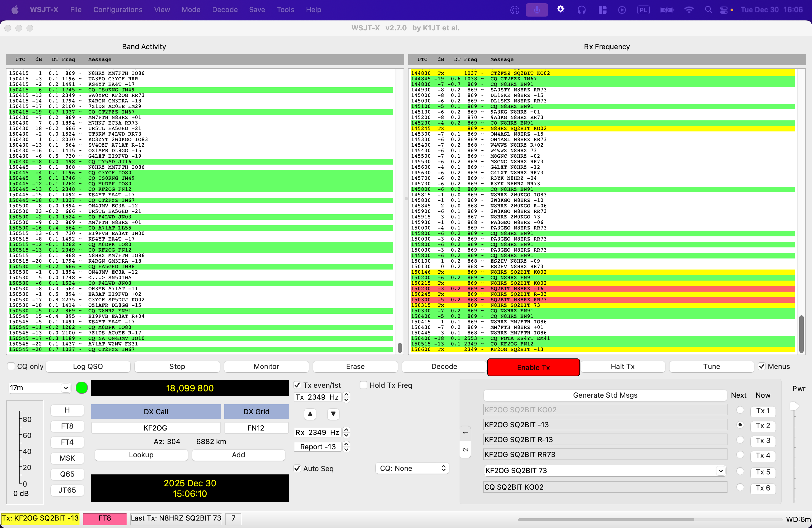Image resolution: width=812 pixels, height=528 pixels.
Task: Open the Decode menu
Action: pyautogui.click(x=225, y=10)
